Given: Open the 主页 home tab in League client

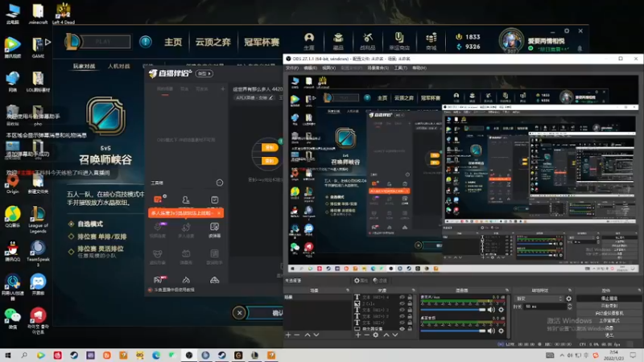Looking at the screenshot, I should [173, 42].
